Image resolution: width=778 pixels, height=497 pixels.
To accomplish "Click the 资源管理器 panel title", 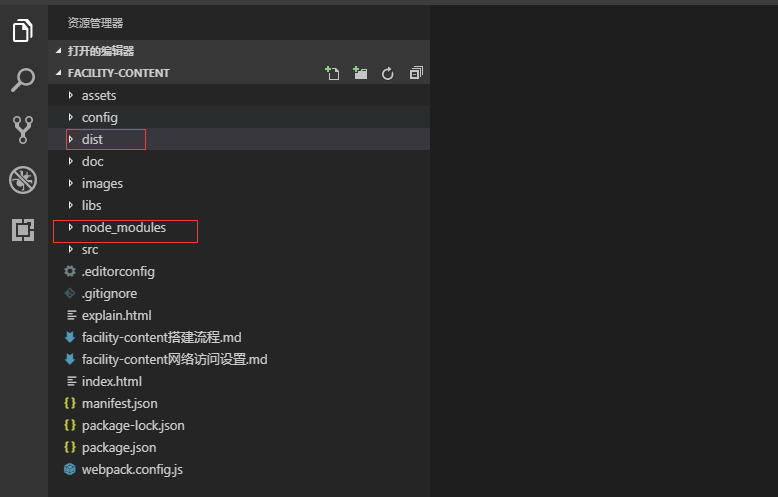I will pos(95,23).
